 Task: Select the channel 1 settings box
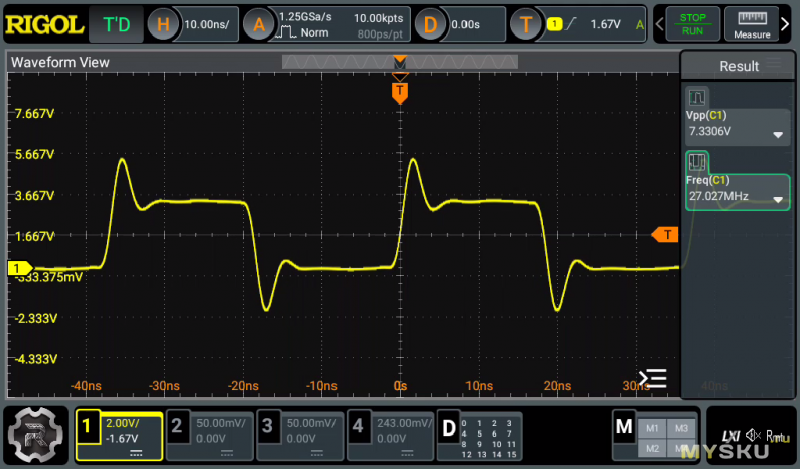(119, 435)
